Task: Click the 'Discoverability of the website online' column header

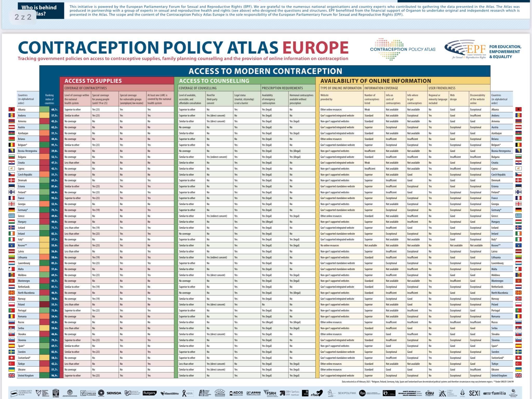Action: coord(480,99)
